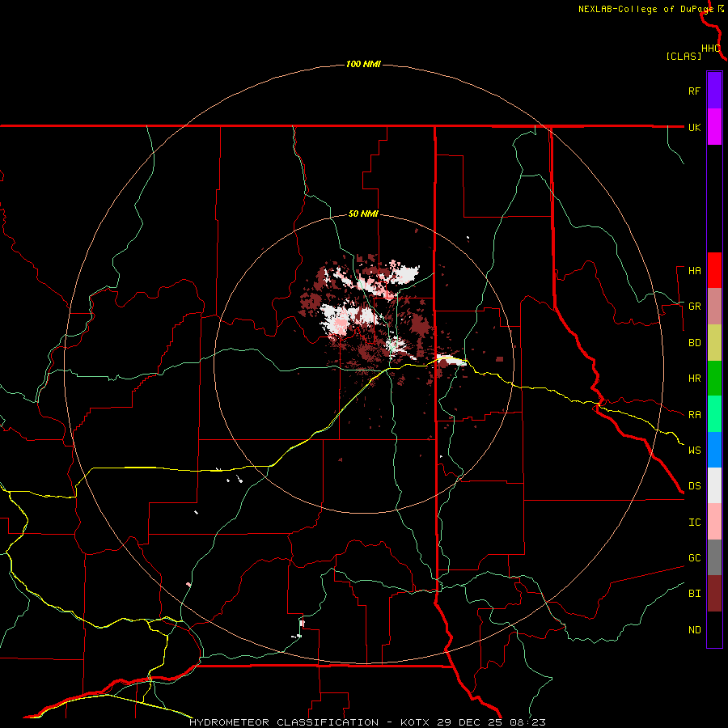Click the HR legend label
Viewport: 728px width, 728px height.
click(694, 379)
